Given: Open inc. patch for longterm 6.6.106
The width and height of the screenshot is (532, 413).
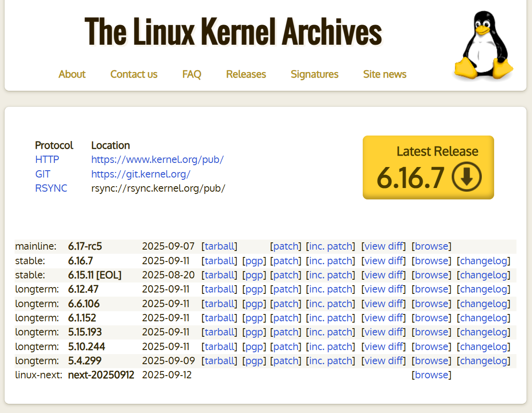Looking at the screenshot, I should coord(330,304).
